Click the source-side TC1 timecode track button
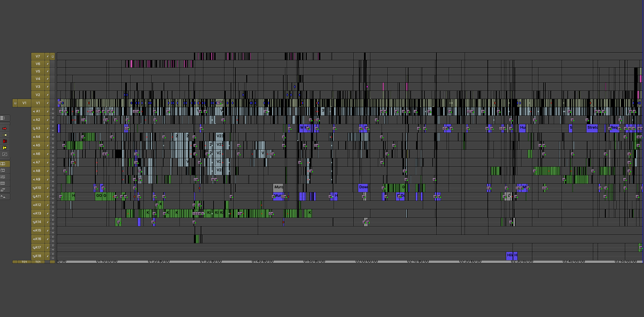The height and width of the screenshot is (317, 644). 24,262
